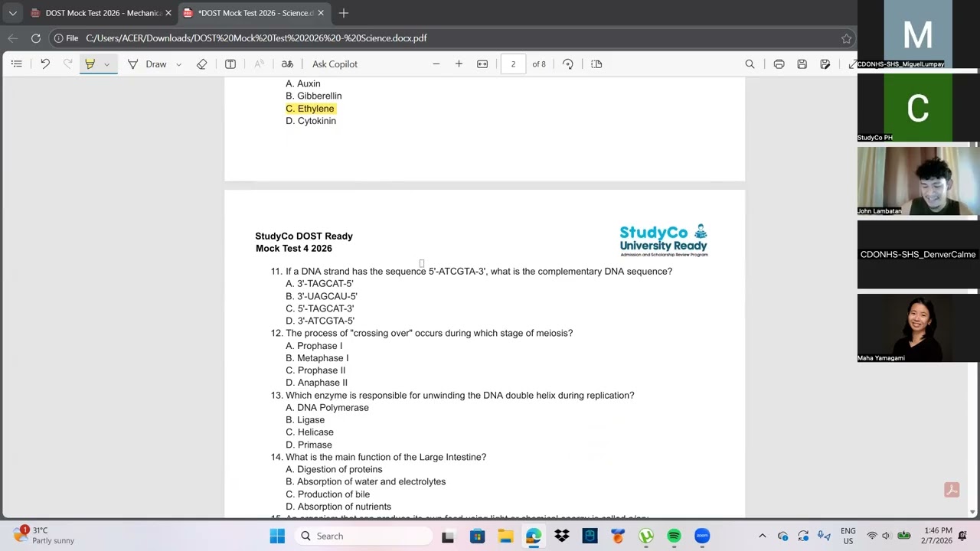Save as a new PDF copy
Viewport: 980px width, 551px height.
coord(825,64)
